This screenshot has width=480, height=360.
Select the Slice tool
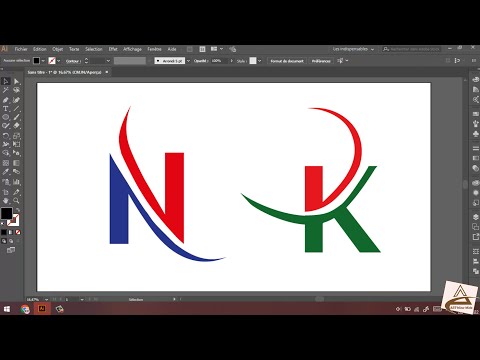tap(16, 192)
